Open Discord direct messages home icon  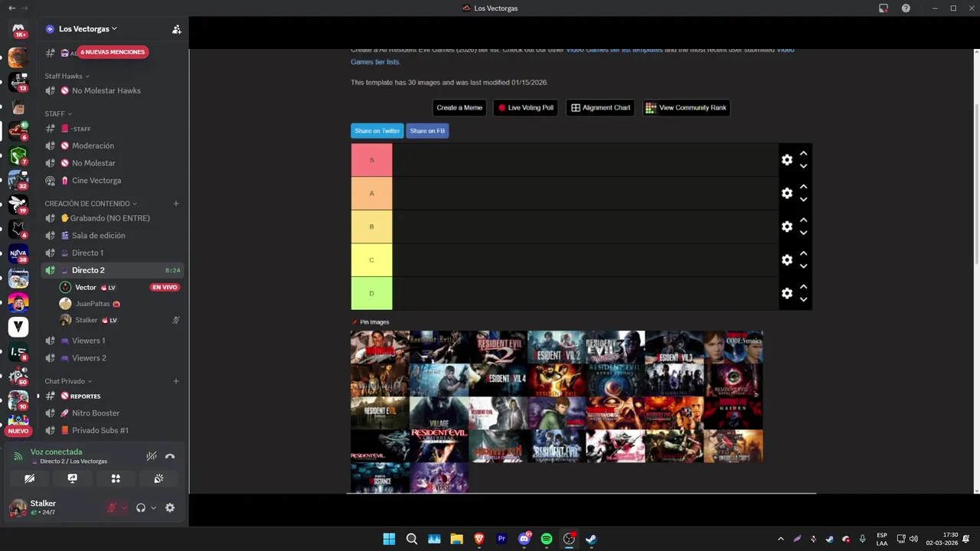18,30
